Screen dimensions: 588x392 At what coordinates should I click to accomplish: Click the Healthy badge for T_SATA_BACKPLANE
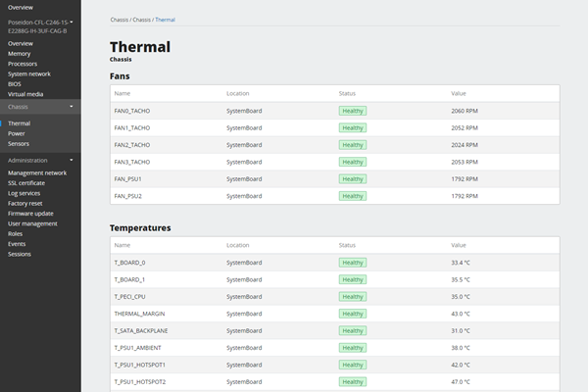[x=353, y=331]
